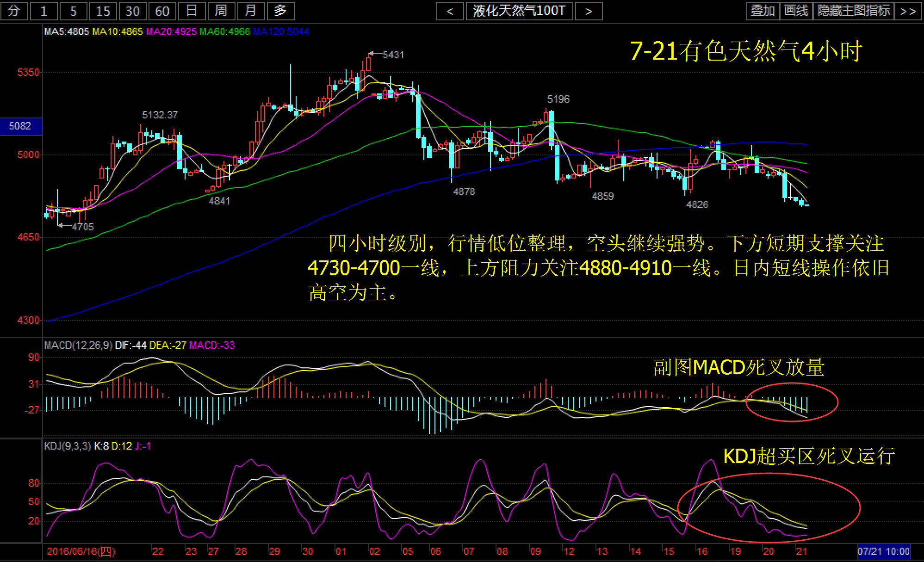Click the MA120:5044 indicator label
924x562 pixels.
coord(281,32)
